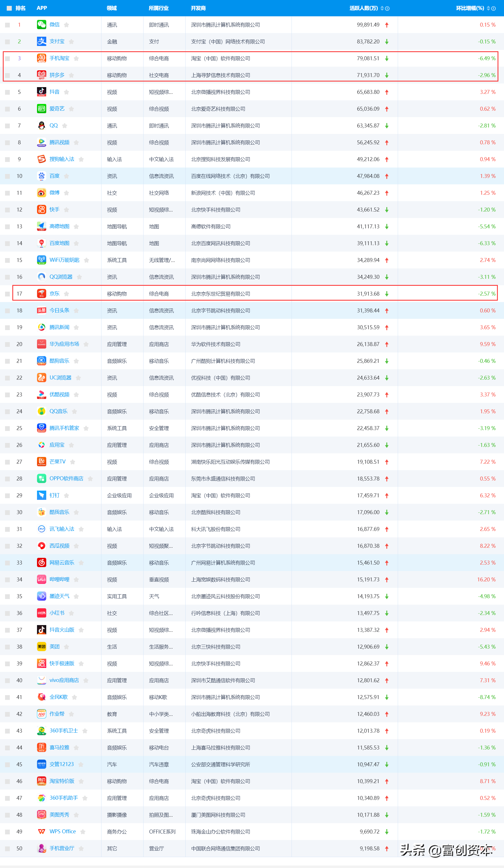504x868 pixels.
Task: Click developer 公安部交通管理科学研究所
Action: (221, 764)
